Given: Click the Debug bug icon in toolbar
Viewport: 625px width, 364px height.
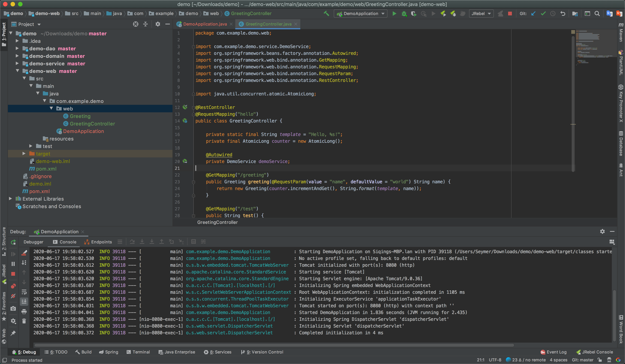Looking at the screenshot, I should [404, 14].
